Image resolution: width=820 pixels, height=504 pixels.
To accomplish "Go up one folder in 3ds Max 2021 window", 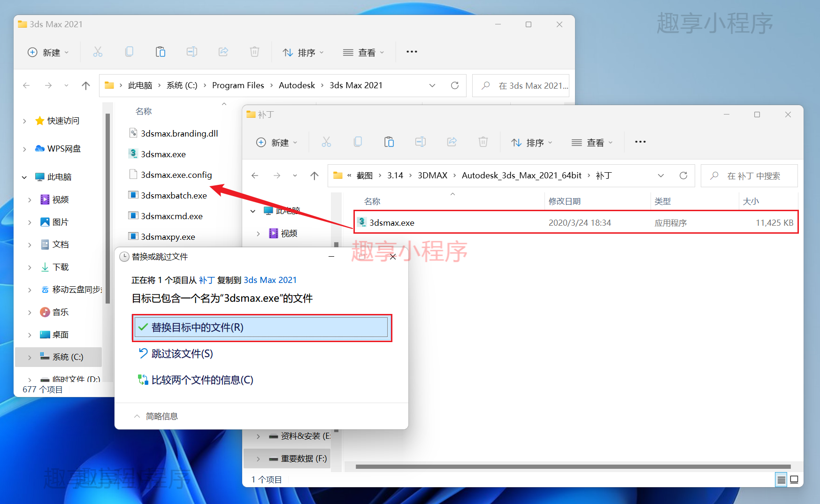I will tap(86, 85).
